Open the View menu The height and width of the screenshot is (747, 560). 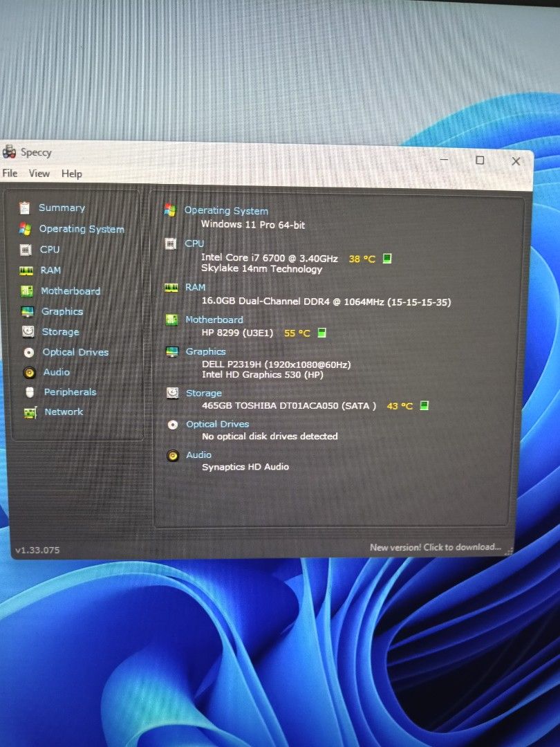click(x=39, y=174)
